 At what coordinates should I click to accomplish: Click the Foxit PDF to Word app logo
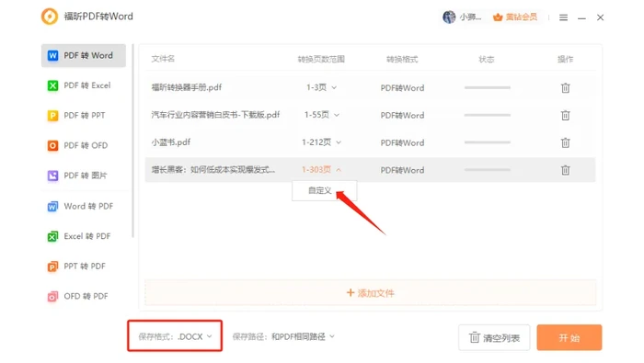[50, 17]
